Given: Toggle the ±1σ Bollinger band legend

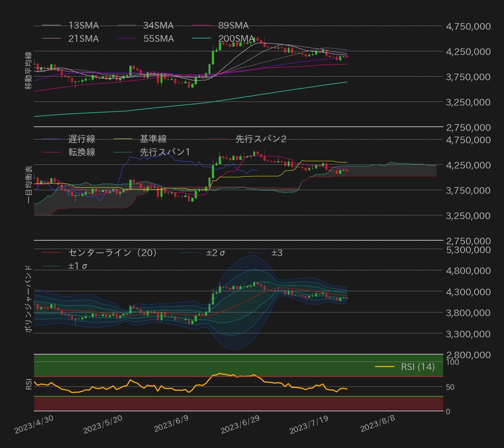Looking at the screenshot, I should [78, 266].
